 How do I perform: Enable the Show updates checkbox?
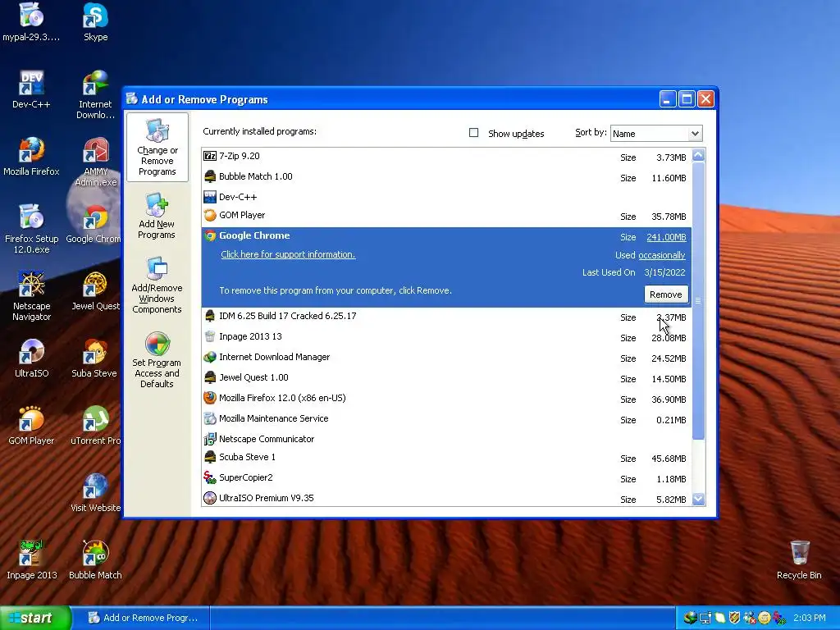pyautogui.click(x=473, y=132)
